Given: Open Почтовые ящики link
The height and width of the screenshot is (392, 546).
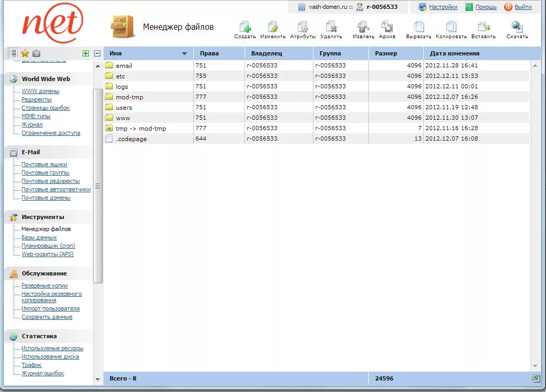Looking at the screenshot, I should tap(44, 164).
